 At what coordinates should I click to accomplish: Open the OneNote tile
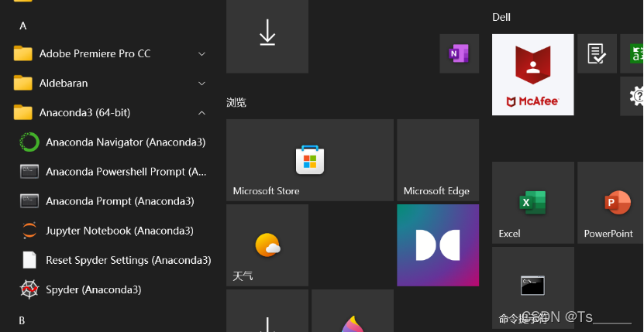tap(460, 53)
